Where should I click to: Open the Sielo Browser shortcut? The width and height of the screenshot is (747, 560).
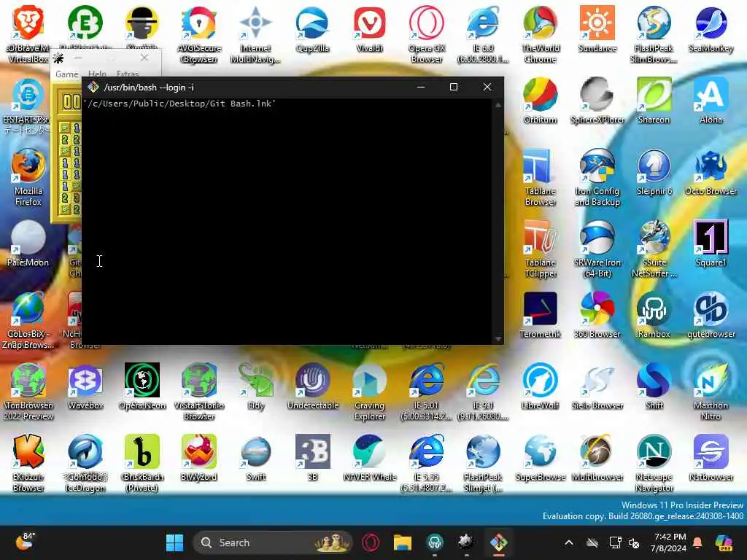(597, 386)
